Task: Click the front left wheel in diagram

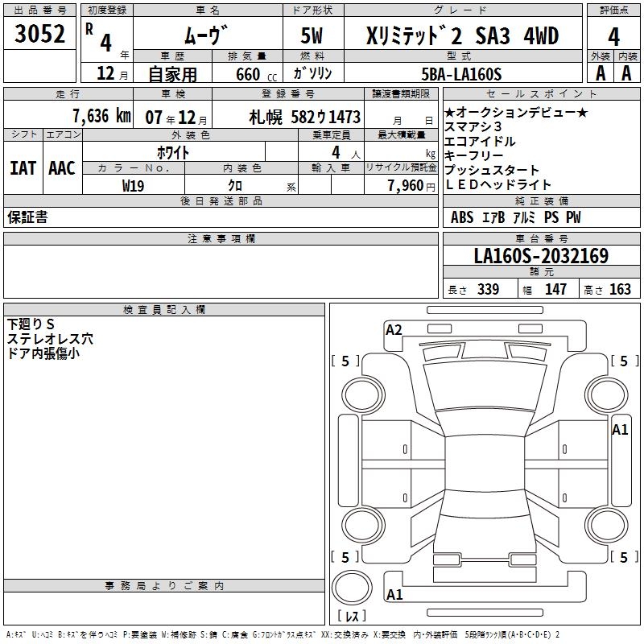Action: [x=363, y=395]
